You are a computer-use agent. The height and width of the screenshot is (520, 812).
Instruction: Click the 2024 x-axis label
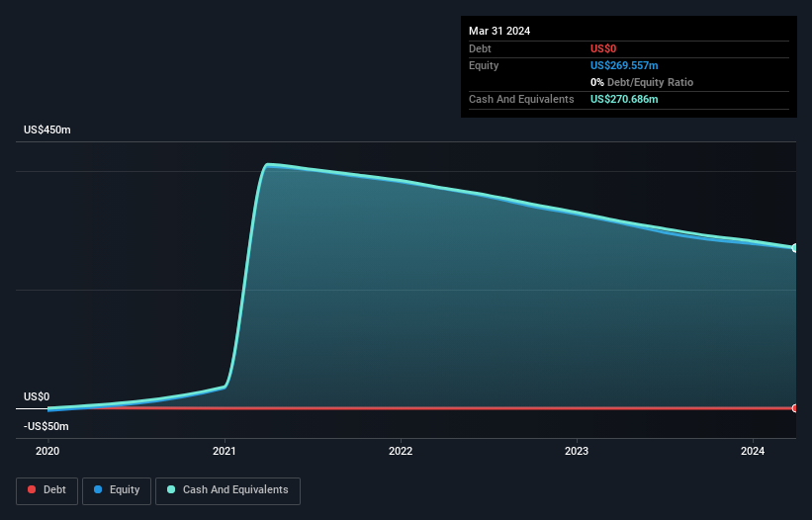753,451
